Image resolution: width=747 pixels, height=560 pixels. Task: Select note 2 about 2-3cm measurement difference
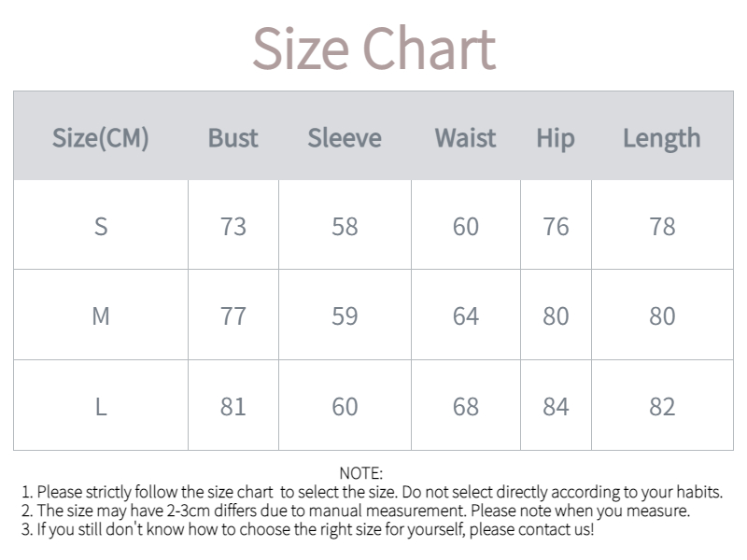pyautogui.click(x=355, y=511)
